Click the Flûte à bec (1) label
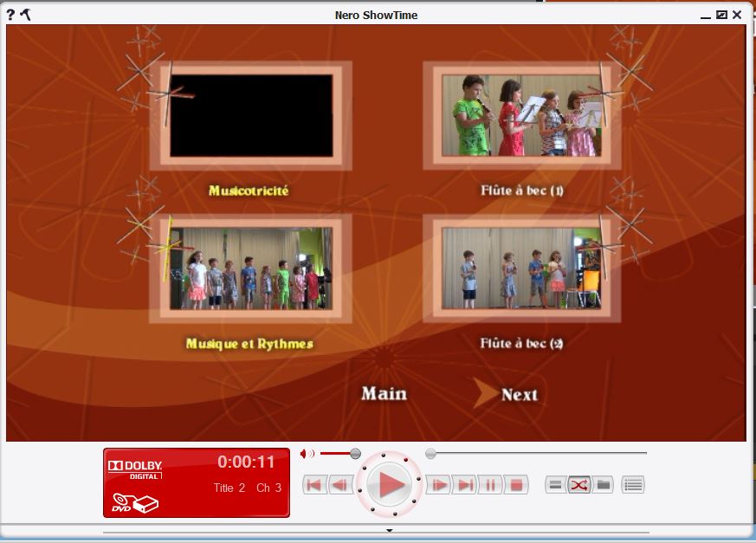Screen dimensions: 756x543 pos(521,191)
